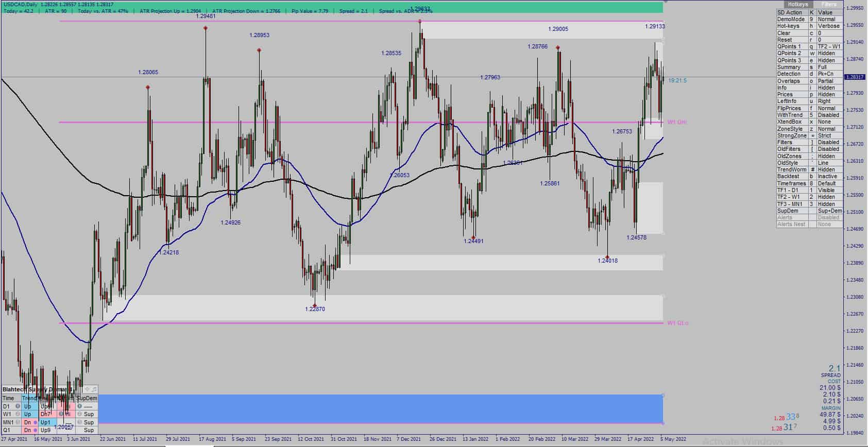Click the Clear action row
The image size is (868, 447).
[810, 33]
